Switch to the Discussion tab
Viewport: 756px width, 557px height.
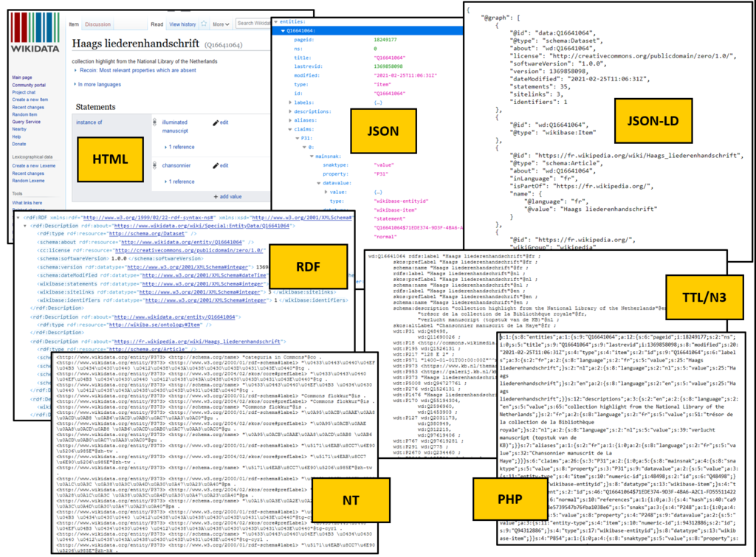(98, 24)
